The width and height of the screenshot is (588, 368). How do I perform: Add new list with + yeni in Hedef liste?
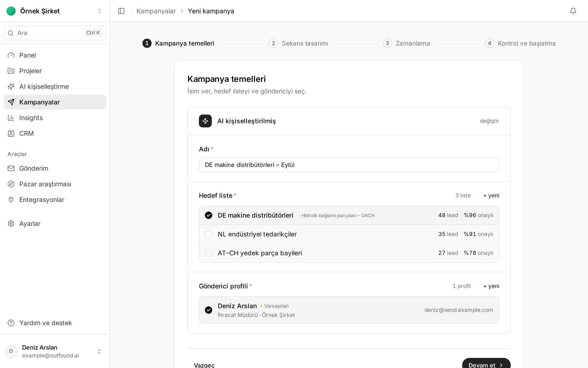tap(491, 195)
